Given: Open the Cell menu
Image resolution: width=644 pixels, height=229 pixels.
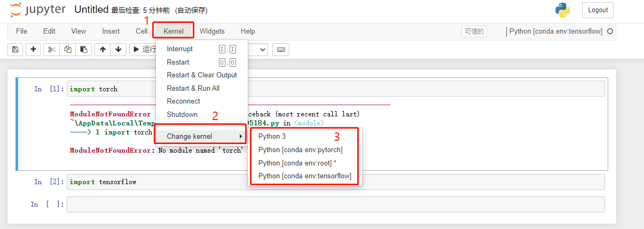Looking at the screenshot, I should click(142, 31).
